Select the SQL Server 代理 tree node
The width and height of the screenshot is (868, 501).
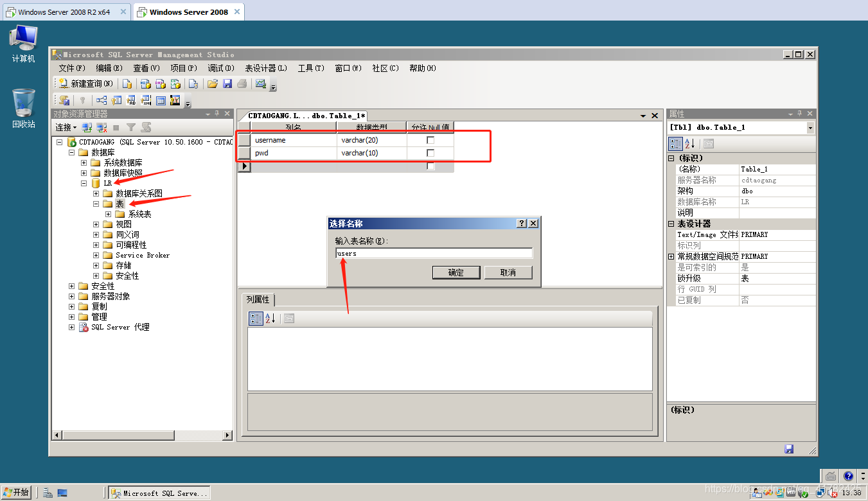click(x=120, y=327)
